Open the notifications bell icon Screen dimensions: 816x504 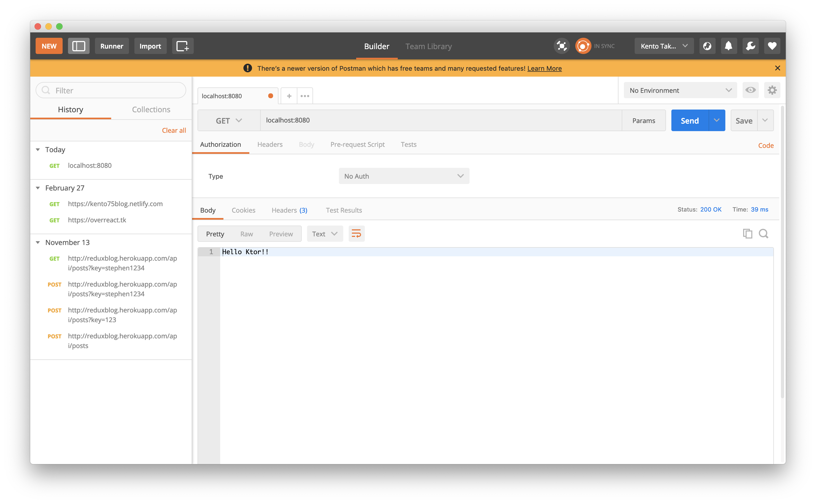tap(729, 46)
